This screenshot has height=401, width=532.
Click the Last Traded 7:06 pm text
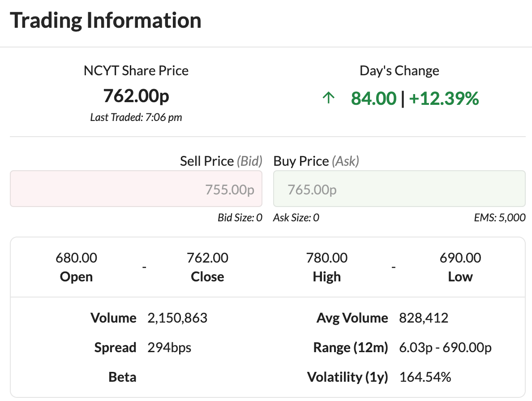click(136, 117)
